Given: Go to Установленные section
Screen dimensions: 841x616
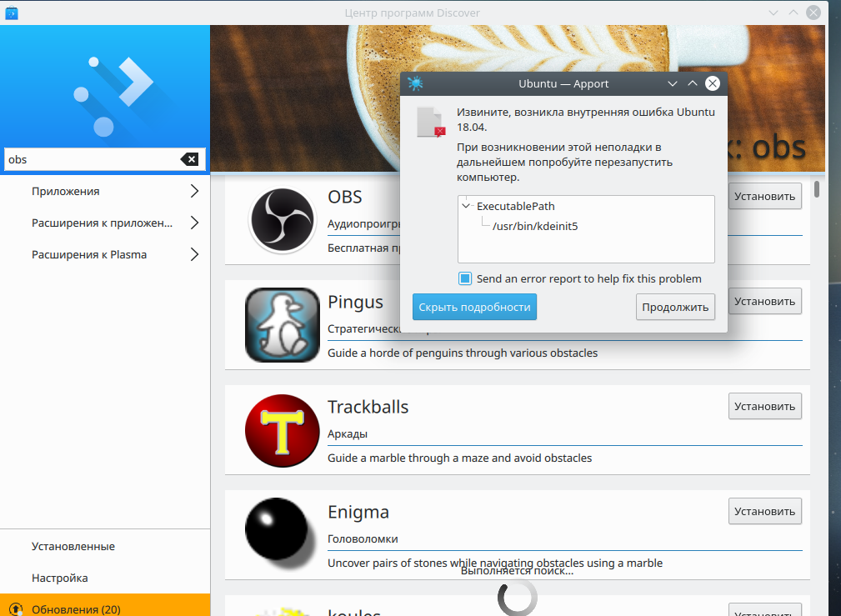Looking at the screenshot, I should [105, 546].
